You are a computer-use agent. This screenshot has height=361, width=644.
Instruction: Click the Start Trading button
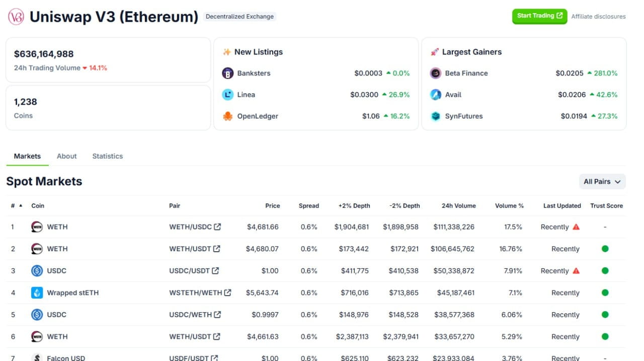(539, 16)
